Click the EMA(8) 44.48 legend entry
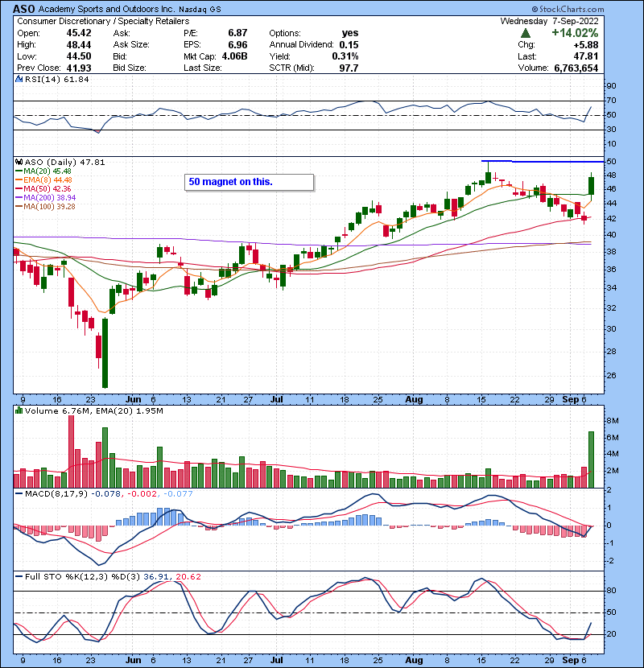Viewport: 644px width, 668px height. click(44, 179)
